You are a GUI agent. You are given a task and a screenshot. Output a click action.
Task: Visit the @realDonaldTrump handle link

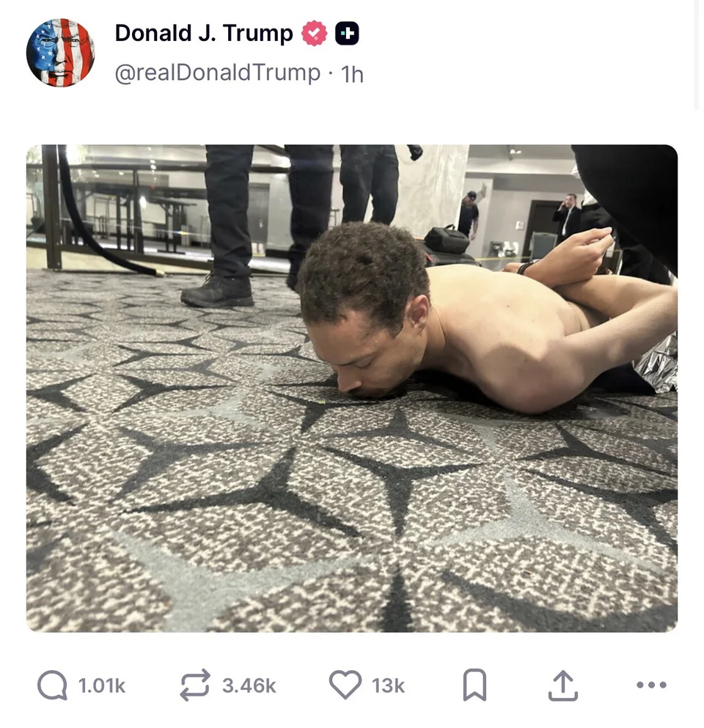point(217,73)
